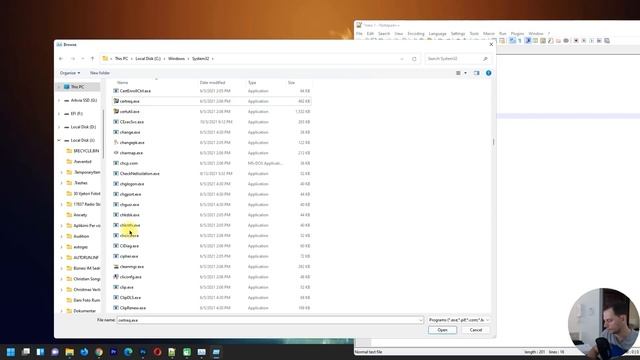Open the Settings menu in Notepad++

coord(458,33)
